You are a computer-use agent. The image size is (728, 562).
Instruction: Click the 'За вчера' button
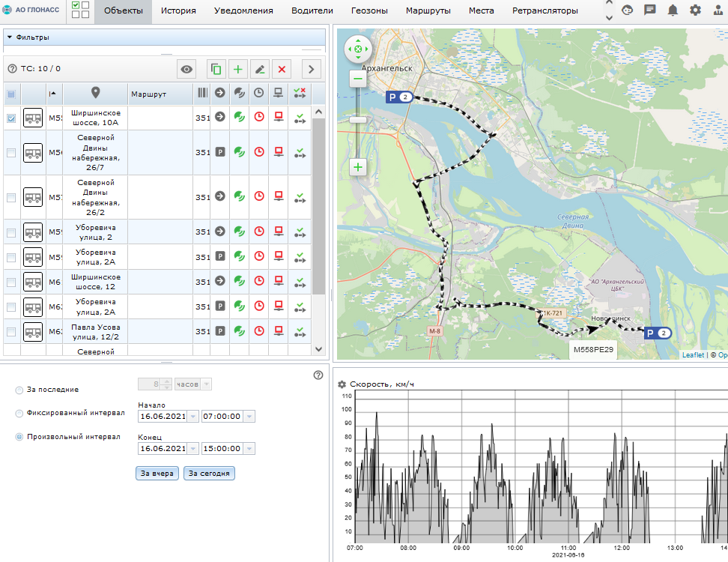(157, 474)
